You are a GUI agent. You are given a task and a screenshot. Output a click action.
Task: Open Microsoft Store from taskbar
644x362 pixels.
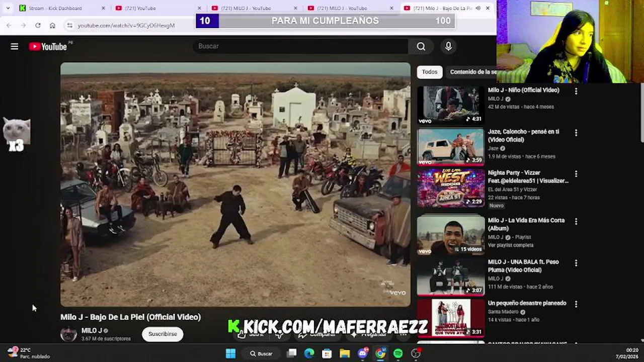(x=327, y=353)
